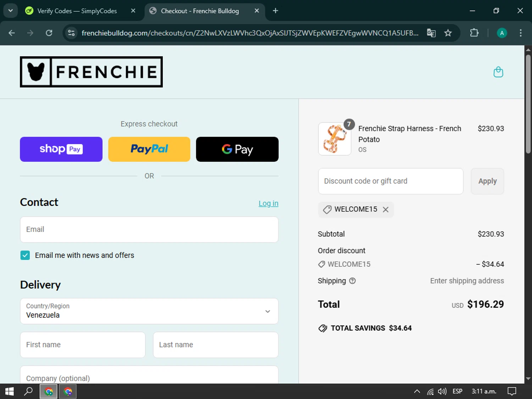532x399 pixels.
Task: Pay with Google Pay
Action: [237, 149]
